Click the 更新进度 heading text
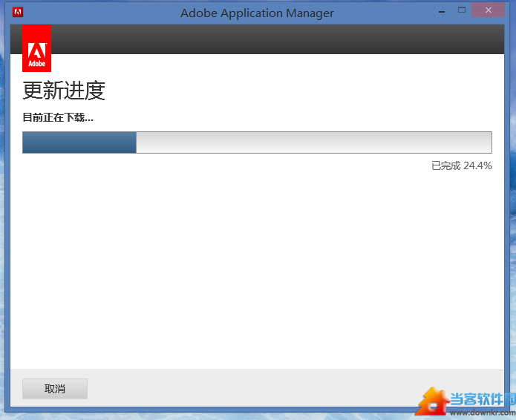 [64, 90]
